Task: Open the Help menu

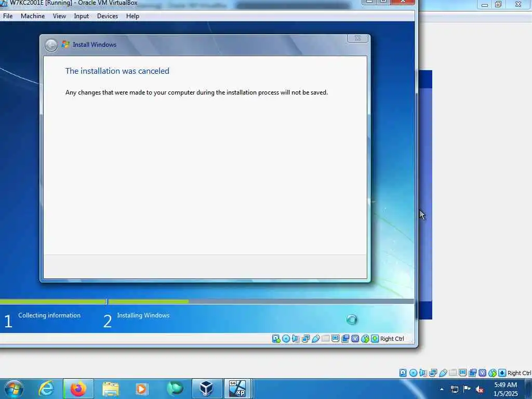Action: tap(132, 16)
